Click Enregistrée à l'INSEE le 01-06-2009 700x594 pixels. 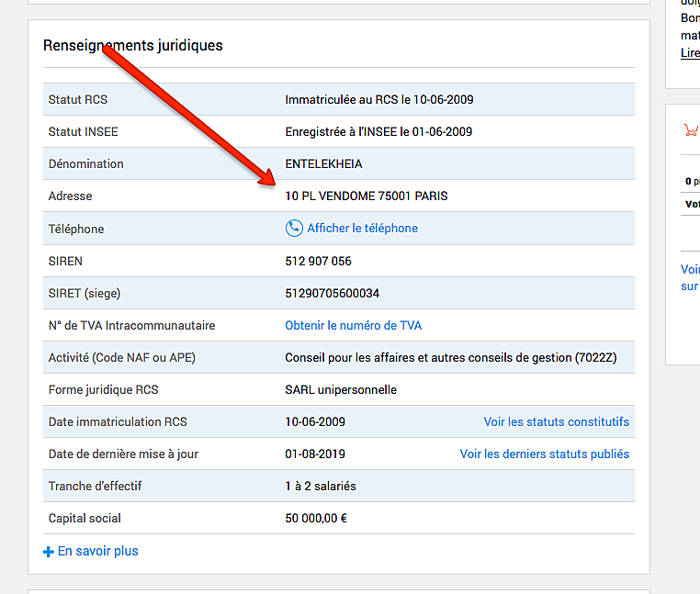(378, 131)
